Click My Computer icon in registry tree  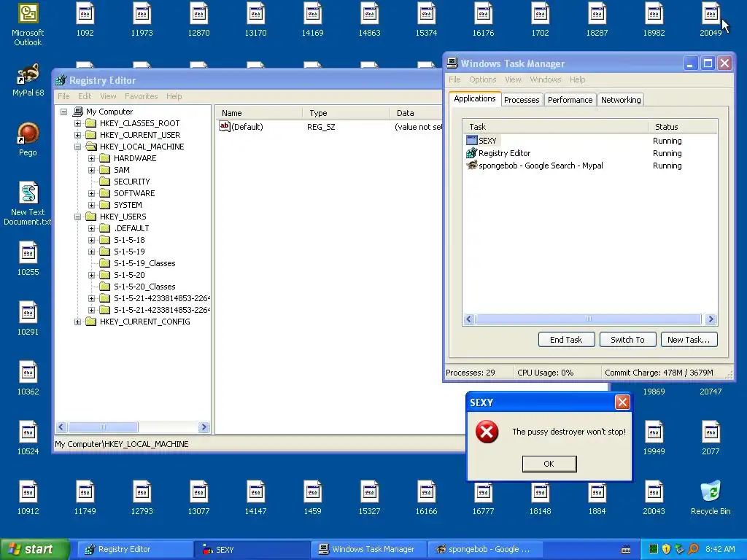click(x=77, y=112)
